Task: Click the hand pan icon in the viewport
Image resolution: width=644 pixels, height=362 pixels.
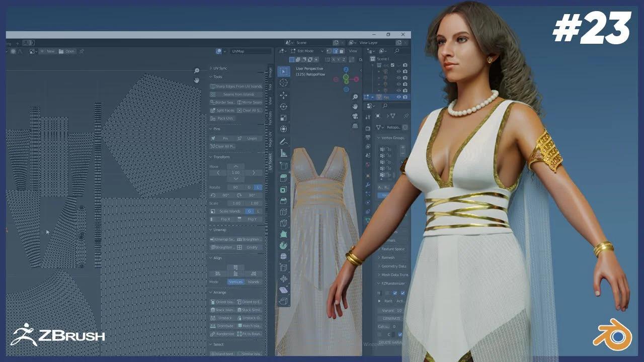Action: click(355, 106)
